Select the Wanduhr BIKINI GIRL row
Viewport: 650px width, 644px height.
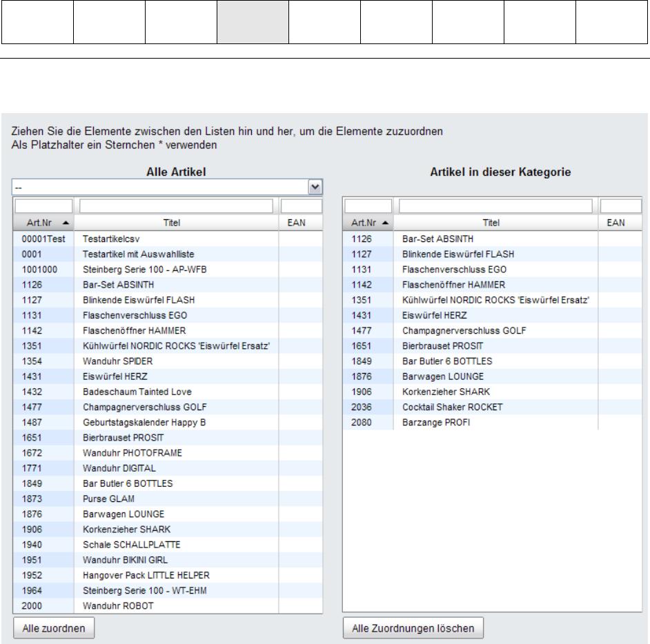coord(168,561)
